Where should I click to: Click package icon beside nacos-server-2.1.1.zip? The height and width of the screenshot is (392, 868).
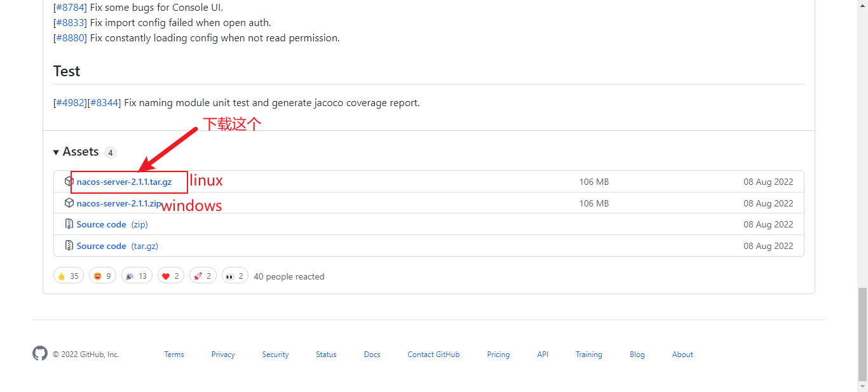click(69, 203)
